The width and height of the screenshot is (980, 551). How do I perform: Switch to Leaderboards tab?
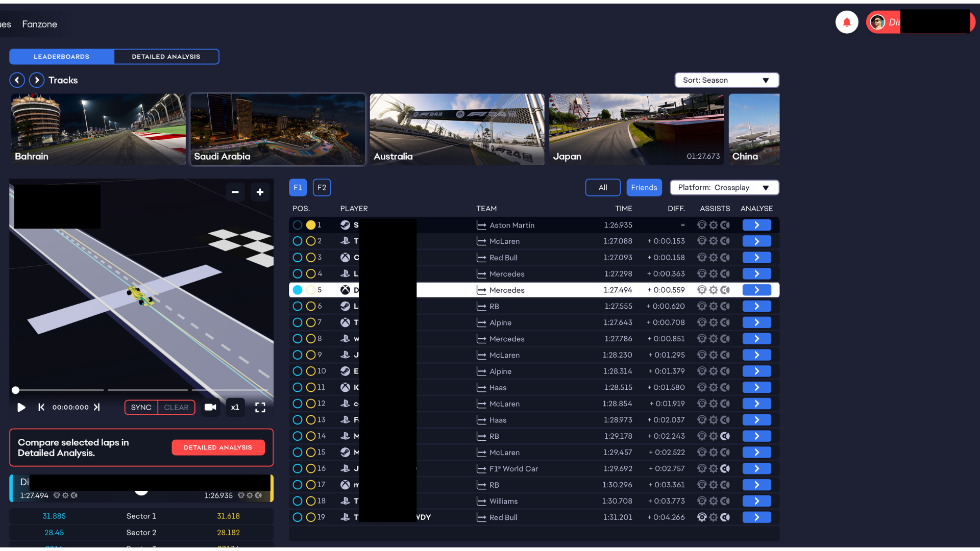(x=62, y=57)
